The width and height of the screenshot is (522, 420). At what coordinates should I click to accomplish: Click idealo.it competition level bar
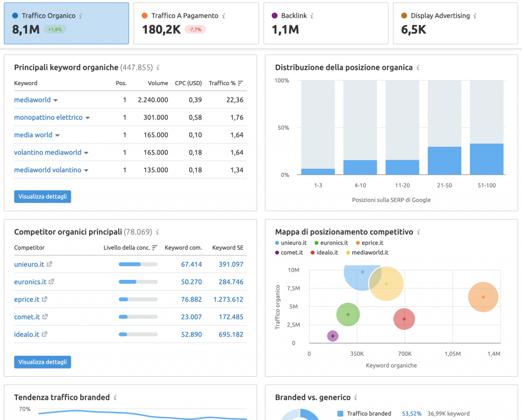[x=138, y=334]
